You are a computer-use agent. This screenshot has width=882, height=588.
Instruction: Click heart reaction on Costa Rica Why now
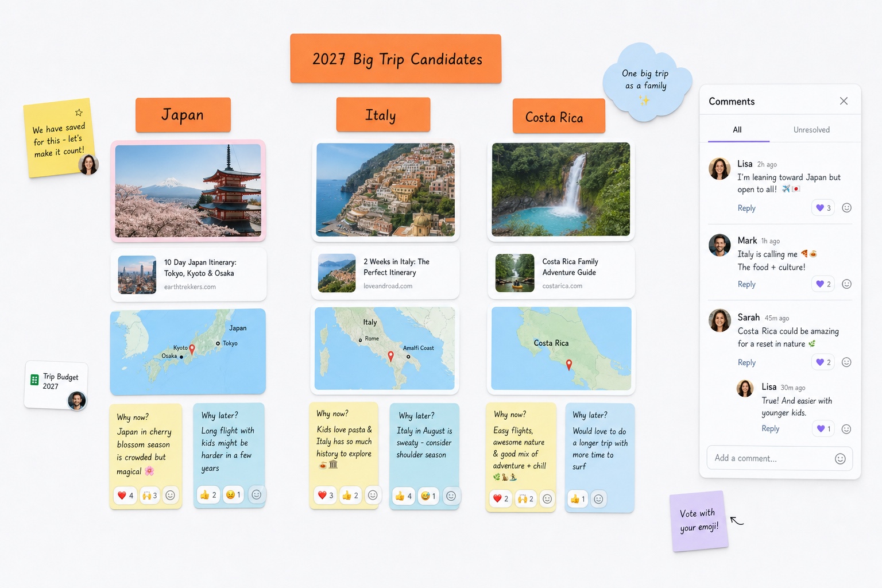pyautogui.click(x=501, y=498)
